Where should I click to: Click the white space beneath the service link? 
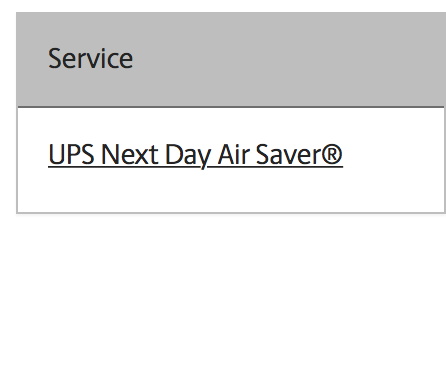pyautogui.click(x=195, y=190)
